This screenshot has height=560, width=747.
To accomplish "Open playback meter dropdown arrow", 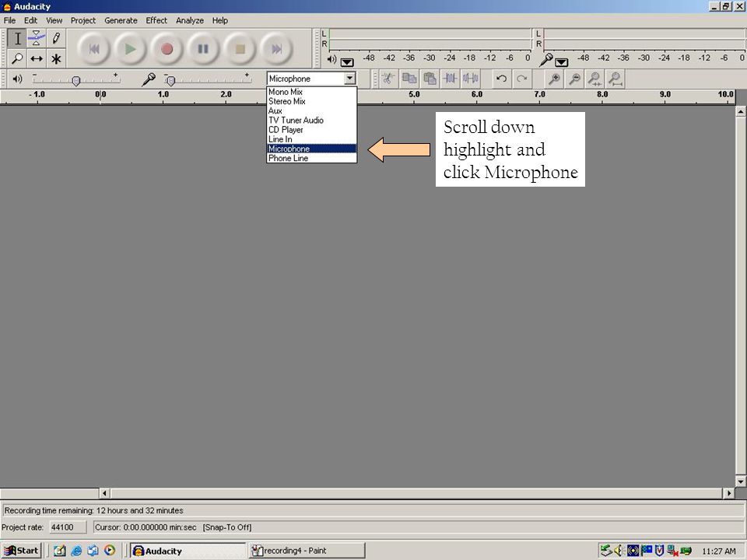I will (x=347, y=62).
